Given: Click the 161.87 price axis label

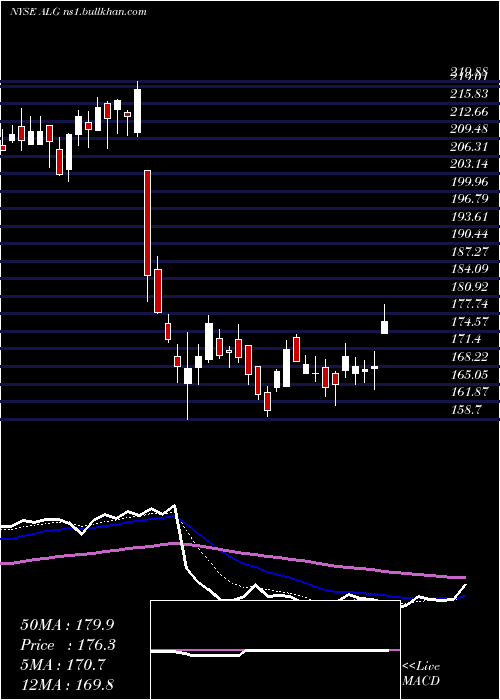Looking at the screenshot, I should point(469,392).
